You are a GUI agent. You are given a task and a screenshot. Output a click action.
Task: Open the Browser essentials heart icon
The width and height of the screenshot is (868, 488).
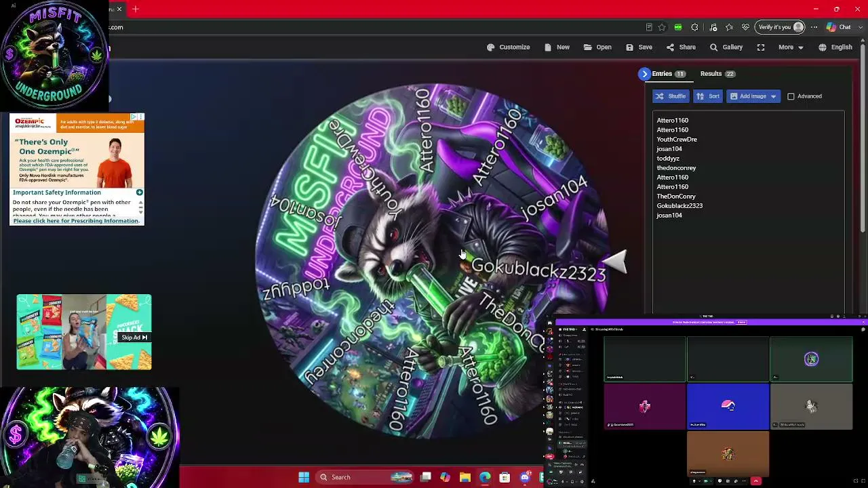[x=746, y=27]
